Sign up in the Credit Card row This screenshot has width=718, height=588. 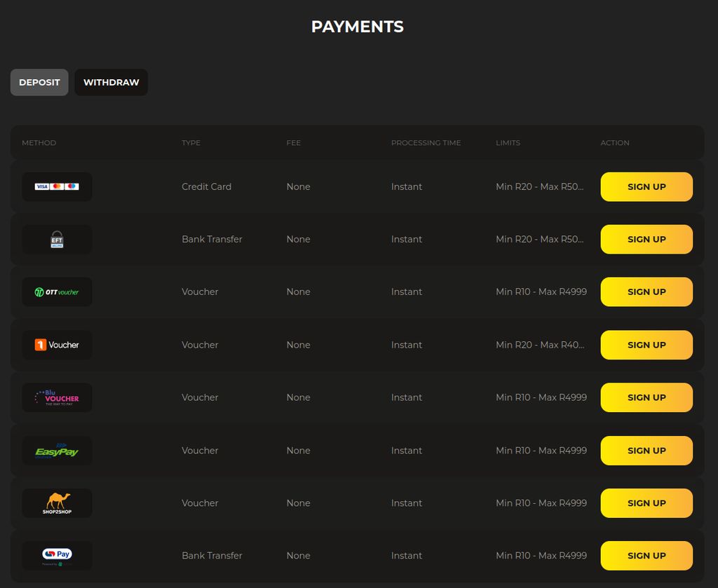tap(646, 186)
